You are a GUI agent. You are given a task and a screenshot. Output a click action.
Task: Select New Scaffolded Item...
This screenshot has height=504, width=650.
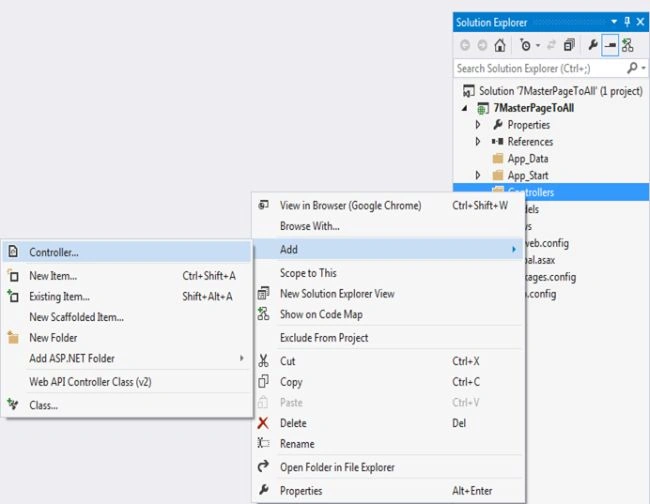127,317
